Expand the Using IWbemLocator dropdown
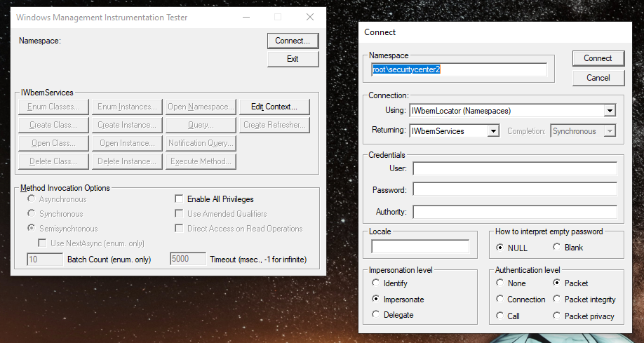The height and width of the screenshot is (343, 644). pyautogui.click(x=610, y=111)
